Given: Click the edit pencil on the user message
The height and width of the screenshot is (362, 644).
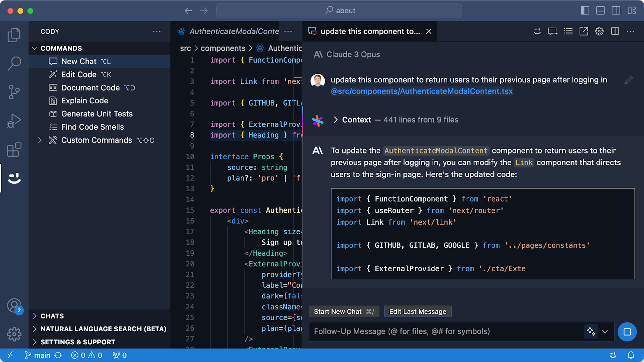Looking at the screenshot, I should pyautogui.click(x=628, y=80).
